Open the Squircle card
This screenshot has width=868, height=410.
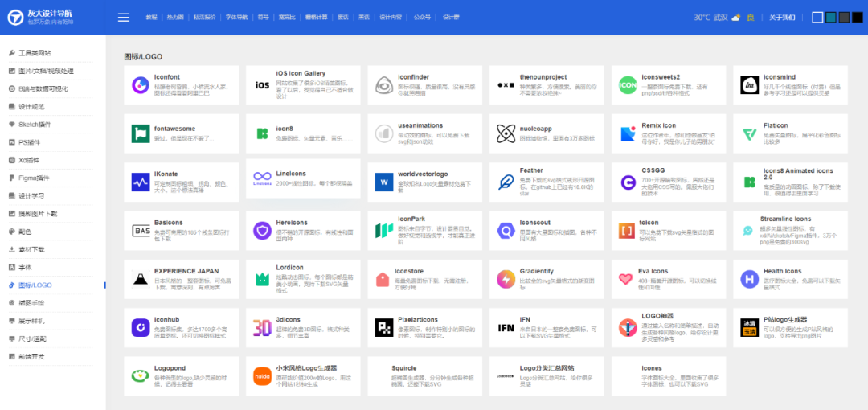pyautogui.click(x=425, y=376)
